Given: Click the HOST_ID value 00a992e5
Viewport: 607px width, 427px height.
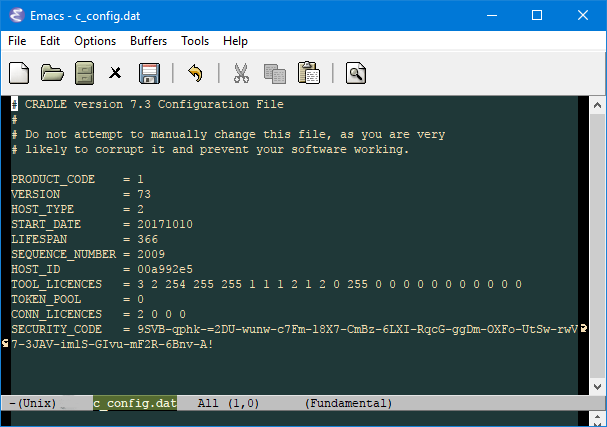Looking at the screenshot, I should (165, 269).
